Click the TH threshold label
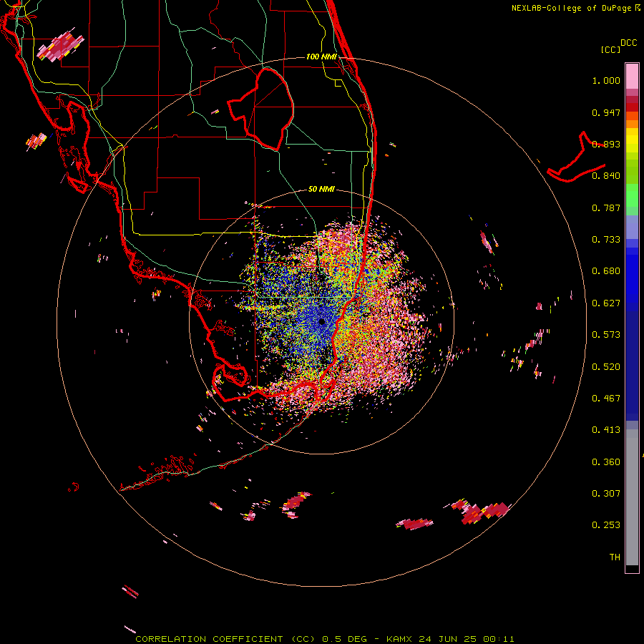Image resolution: width=644 pixels, height=644 pixels. point(615,557)
